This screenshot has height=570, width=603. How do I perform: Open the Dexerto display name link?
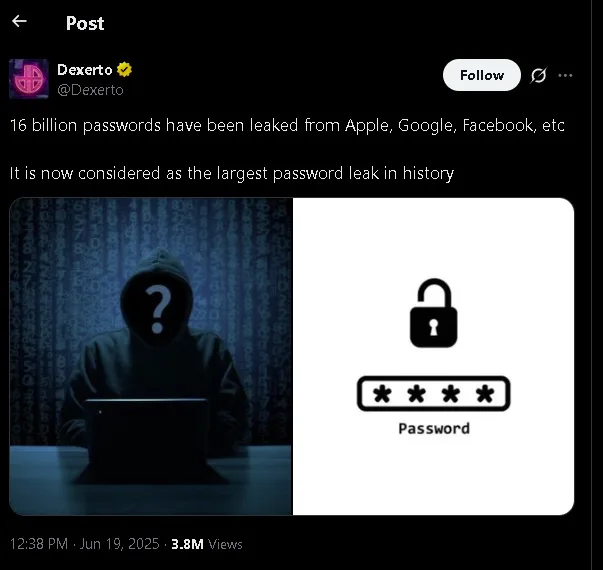click(x=85, y=70)
